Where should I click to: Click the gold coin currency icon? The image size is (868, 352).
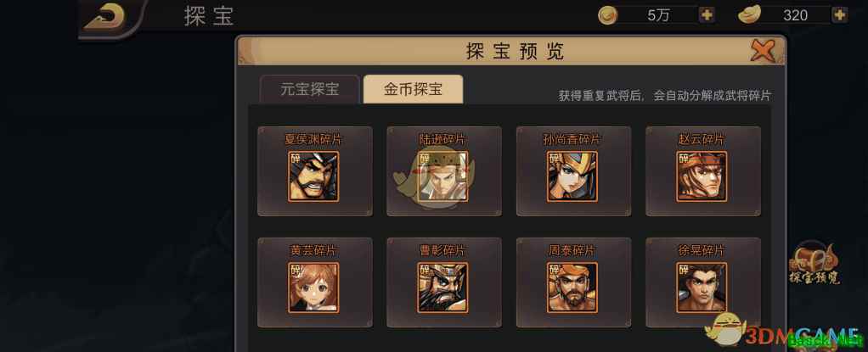[608, 15]
